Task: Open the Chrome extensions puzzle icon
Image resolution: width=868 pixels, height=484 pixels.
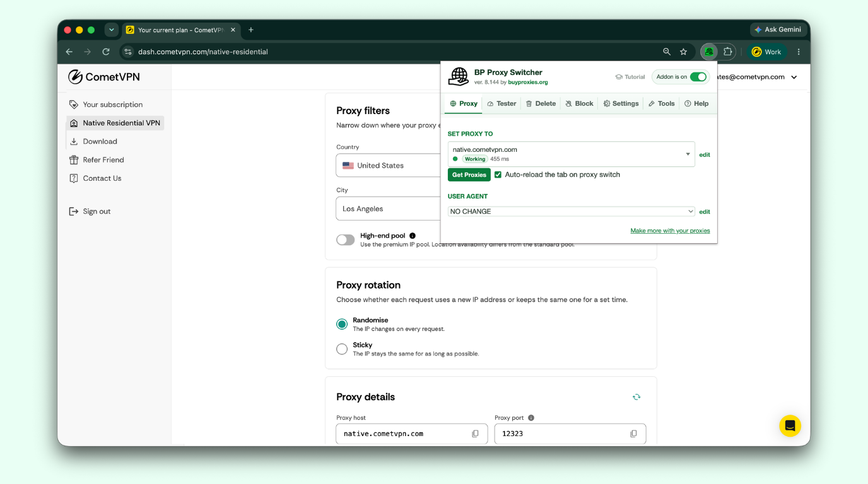Action: coord(728,52)
